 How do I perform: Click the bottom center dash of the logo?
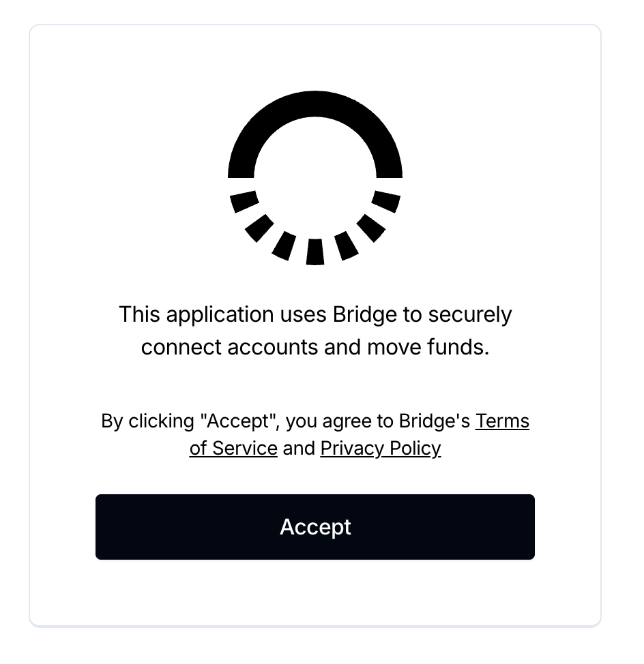click(x=314, y=252)
